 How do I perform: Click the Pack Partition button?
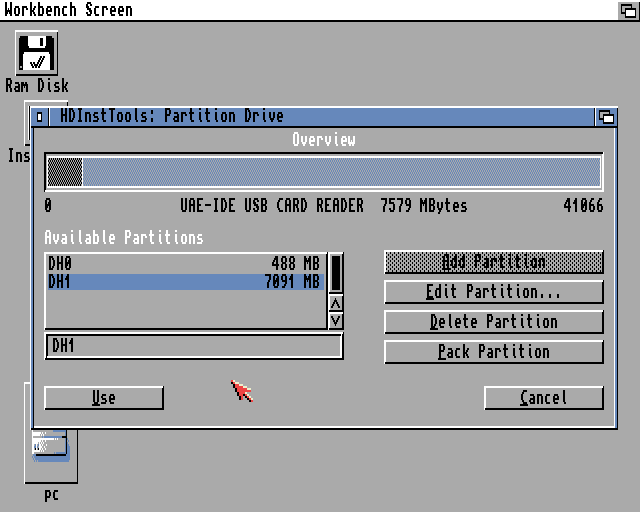tap(493, 352)
